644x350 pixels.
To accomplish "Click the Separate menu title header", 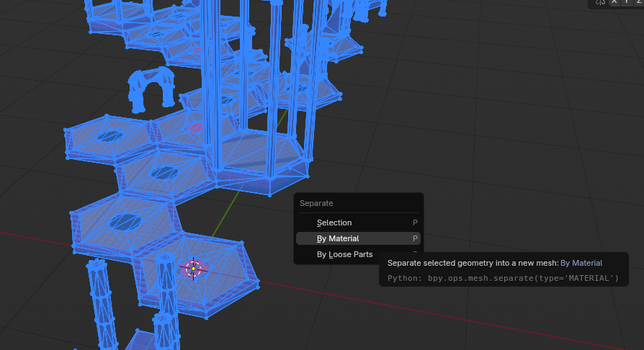I will coord(317,203).
